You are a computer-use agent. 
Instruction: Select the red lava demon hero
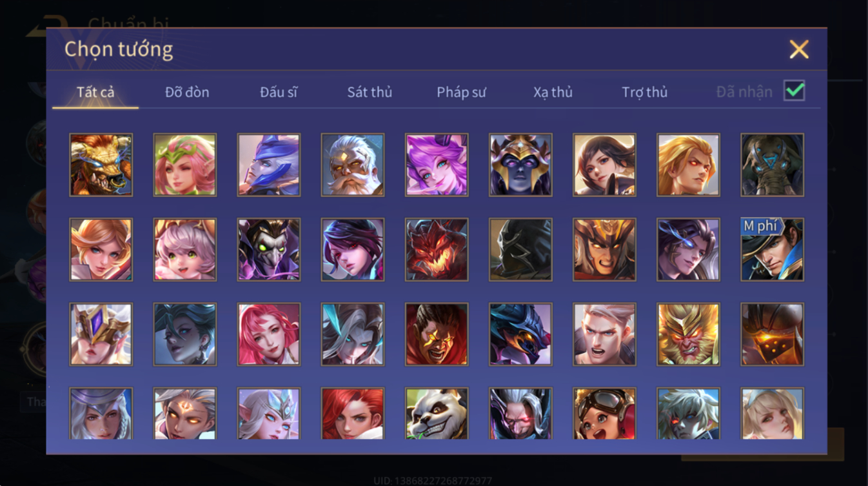tap(437, 249)
